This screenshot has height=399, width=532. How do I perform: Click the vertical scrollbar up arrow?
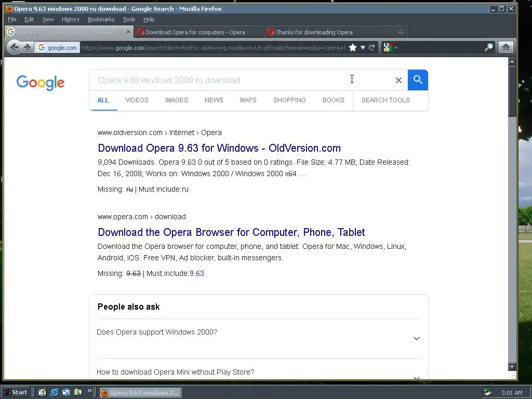[x=512, y=61]
